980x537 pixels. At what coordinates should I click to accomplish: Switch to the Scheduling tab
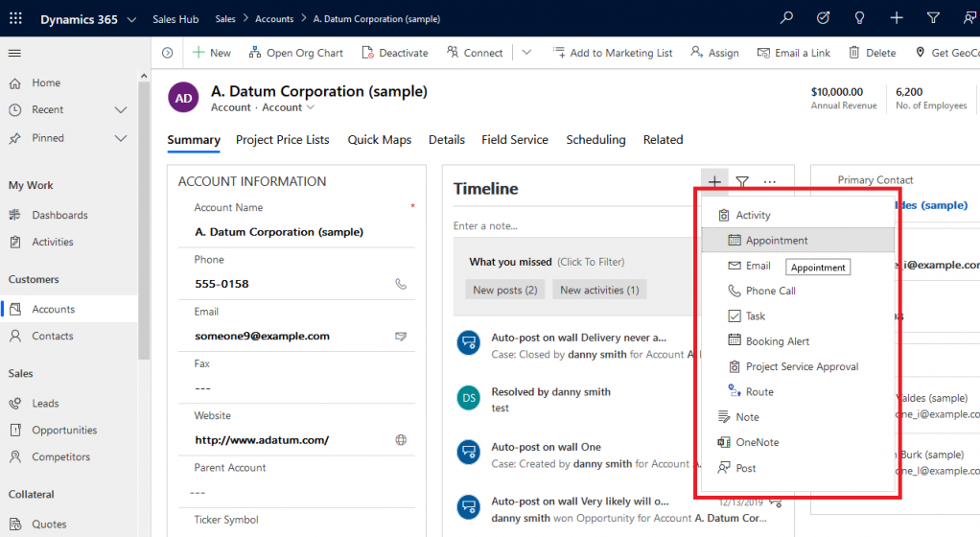[595, 140]
